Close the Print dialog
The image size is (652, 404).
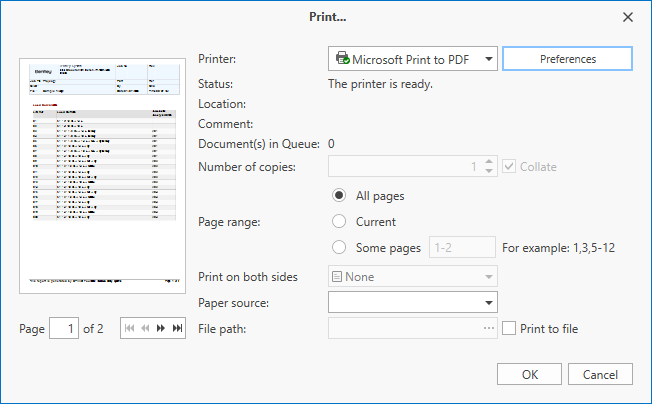628,17
